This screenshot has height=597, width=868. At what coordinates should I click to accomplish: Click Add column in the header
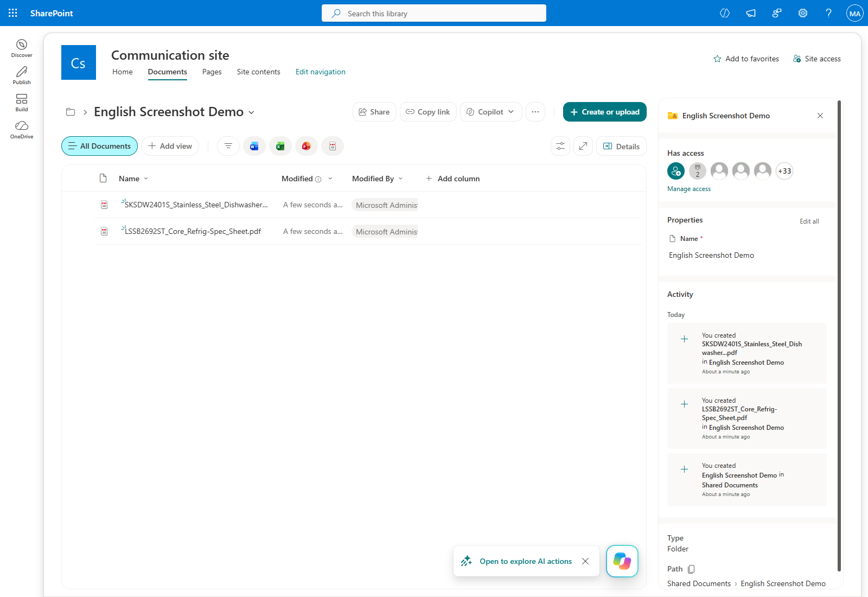coord(453,179)
